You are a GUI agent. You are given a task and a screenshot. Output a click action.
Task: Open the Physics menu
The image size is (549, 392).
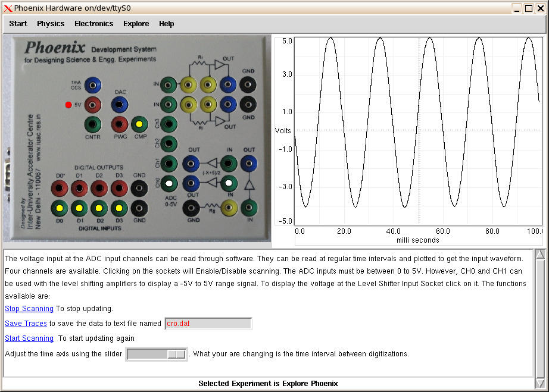tap(51, 23)
